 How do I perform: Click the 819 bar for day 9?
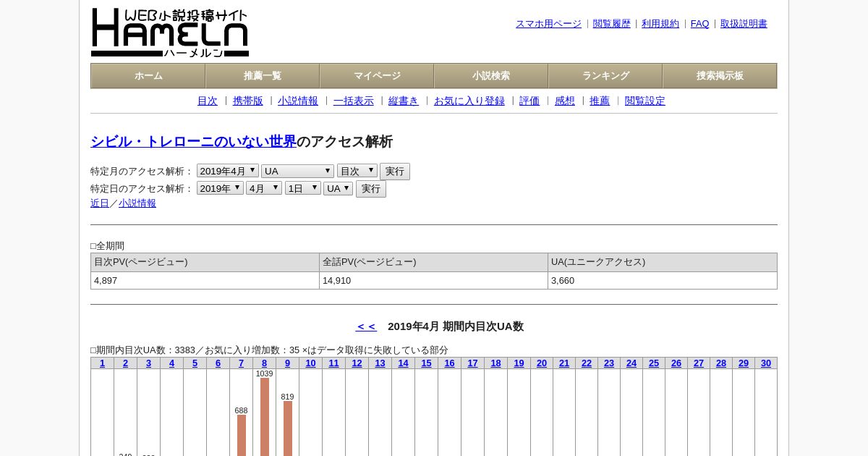288,428
